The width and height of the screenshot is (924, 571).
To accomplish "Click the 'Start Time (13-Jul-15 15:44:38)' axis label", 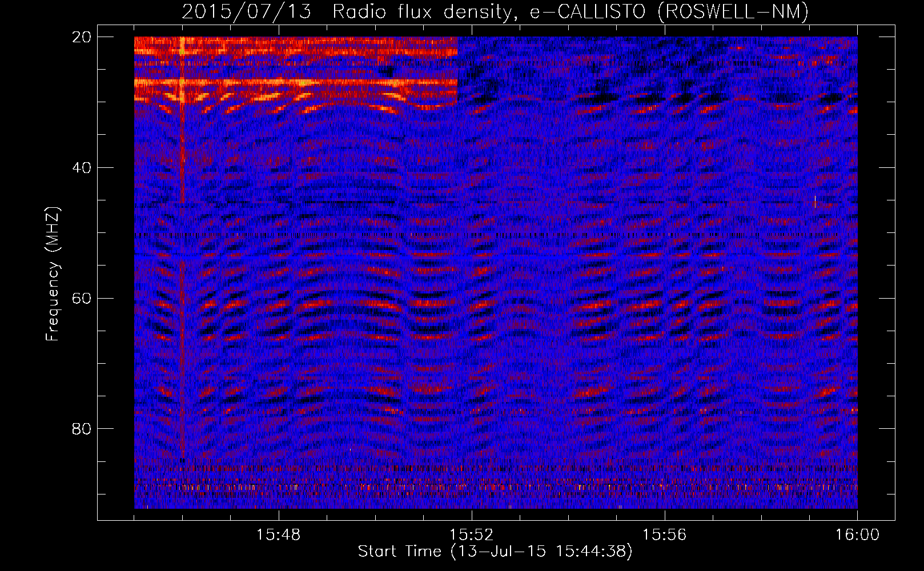I will [495, 552].
